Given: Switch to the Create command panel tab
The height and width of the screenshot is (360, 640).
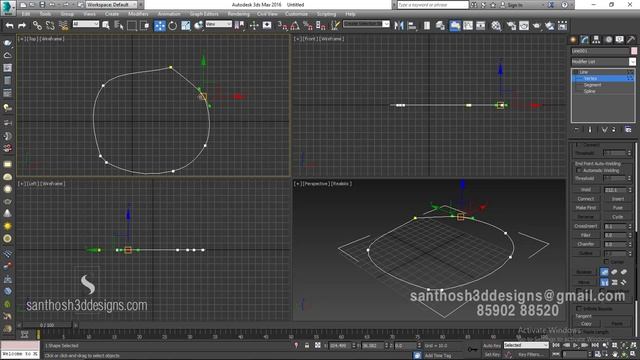Looking at the screenshot, I should [x=573, y=40].
